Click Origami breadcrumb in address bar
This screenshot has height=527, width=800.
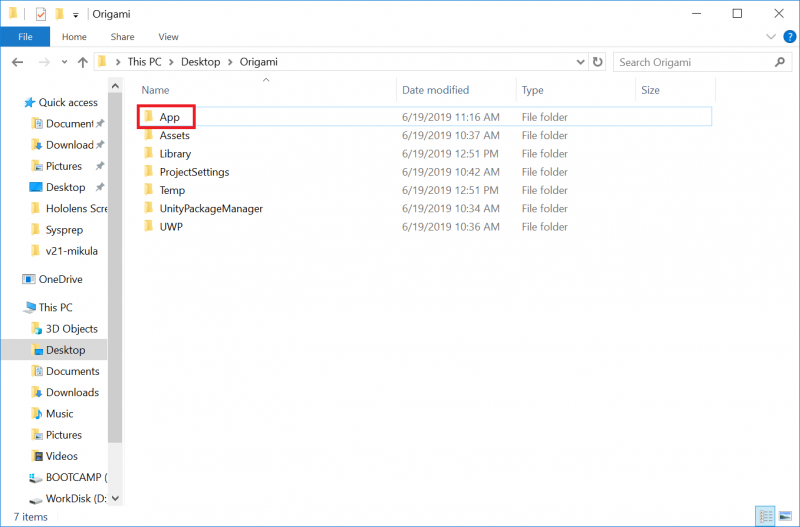[x=259, y=62]
